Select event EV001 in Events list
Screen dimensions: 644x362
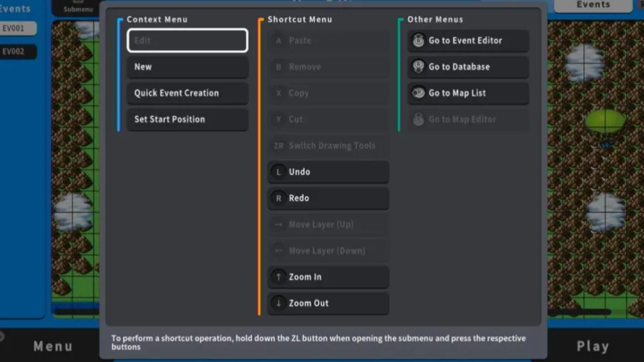(x=18, y=29)
